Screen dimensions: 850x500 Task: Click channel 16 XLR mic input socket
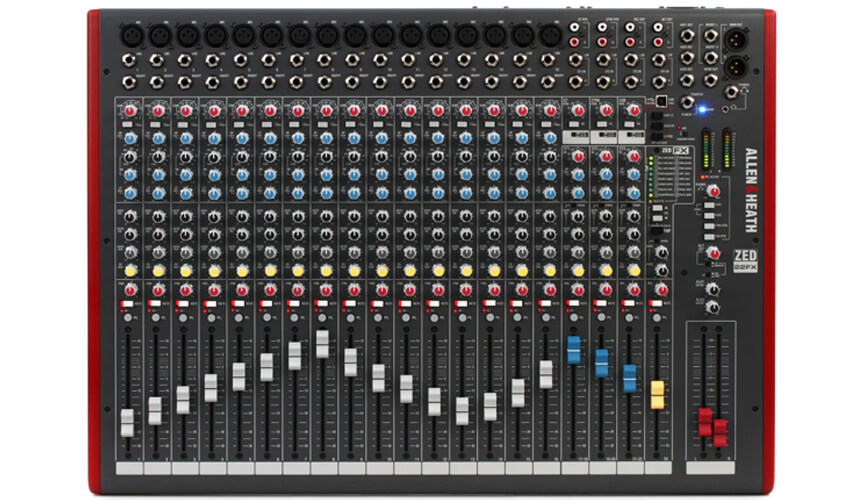(550, 36)
